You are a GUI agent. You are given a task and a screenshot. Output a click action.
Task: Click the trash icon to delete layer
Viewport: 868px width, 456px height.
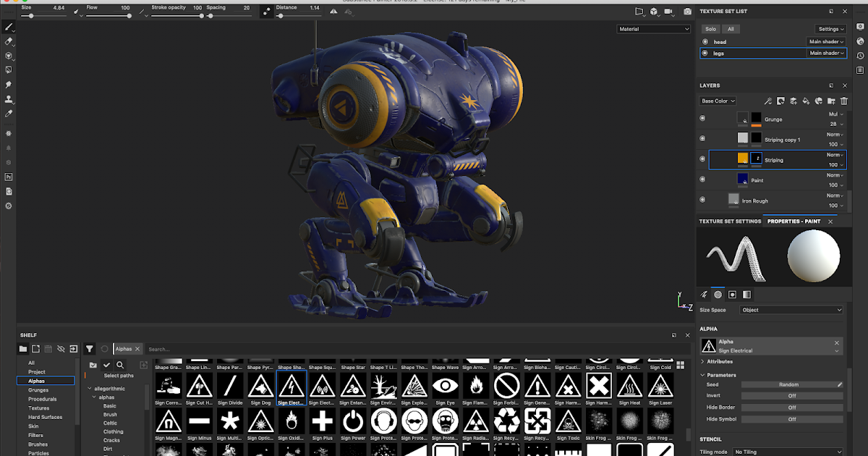pyautogui.click(x=843, y=101)
